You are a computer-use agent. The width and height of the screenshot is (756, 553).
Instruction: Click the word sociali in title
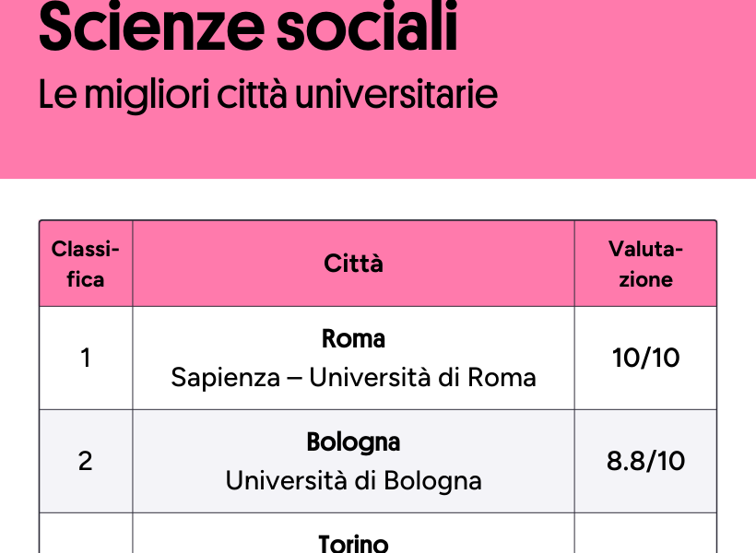pos(367,27)
